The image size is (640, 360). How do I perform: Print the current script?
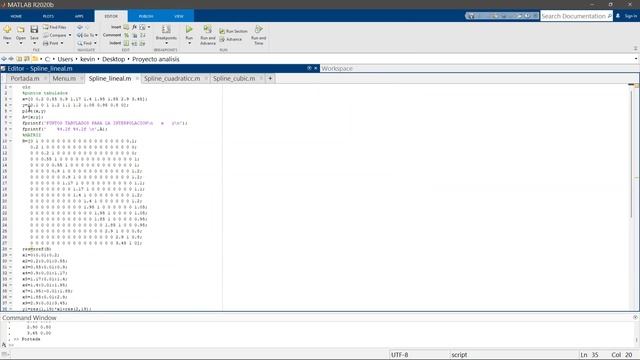[51, 43]
